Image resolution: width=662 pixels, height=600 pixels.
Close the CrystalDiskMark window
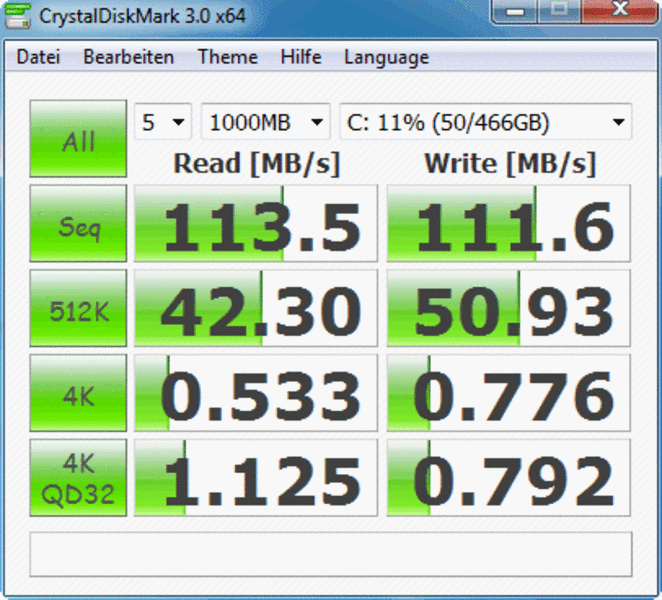(620, 12)
